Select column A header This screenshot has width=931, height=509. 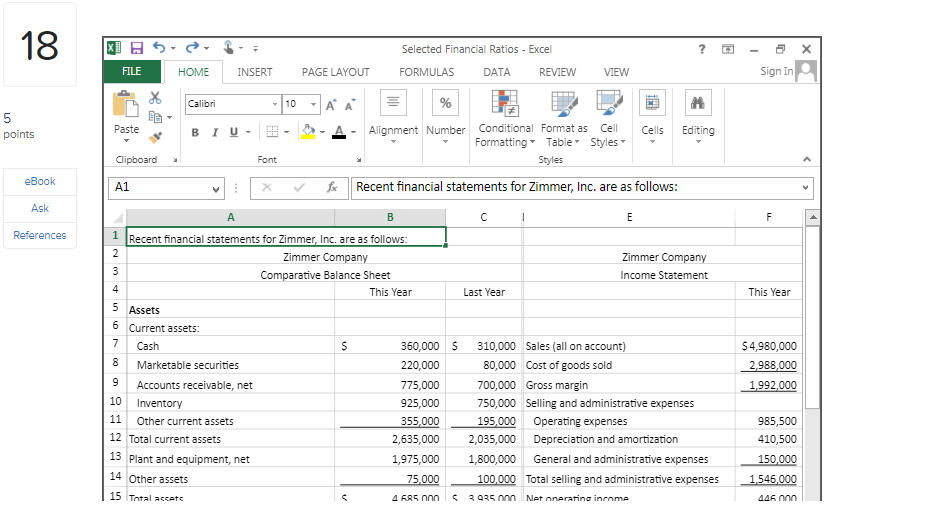click(230, 217)
